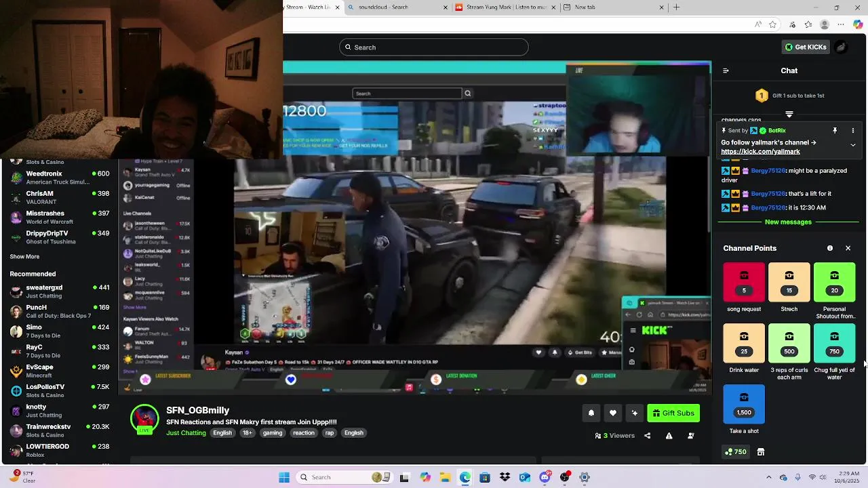Open browser settings and more menu
Image resolution: width=868 pixels, height=488 pixels.
tap(842, 24)
